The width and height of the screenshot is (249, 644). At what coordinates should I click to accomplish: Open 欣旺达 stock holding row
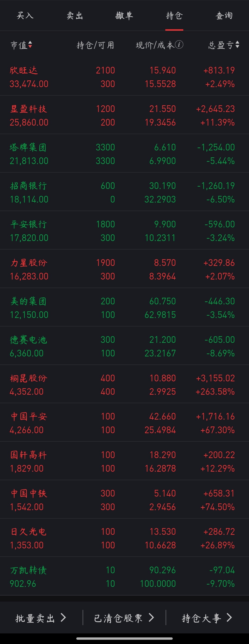tap(124, 77)
